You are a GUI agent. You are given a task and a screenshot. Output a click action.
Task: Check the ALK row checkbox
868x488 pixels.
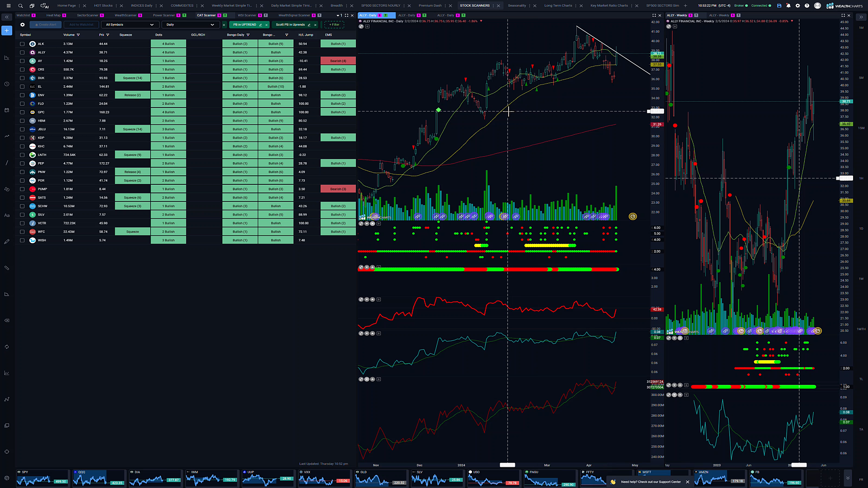(x=22, y=44)
